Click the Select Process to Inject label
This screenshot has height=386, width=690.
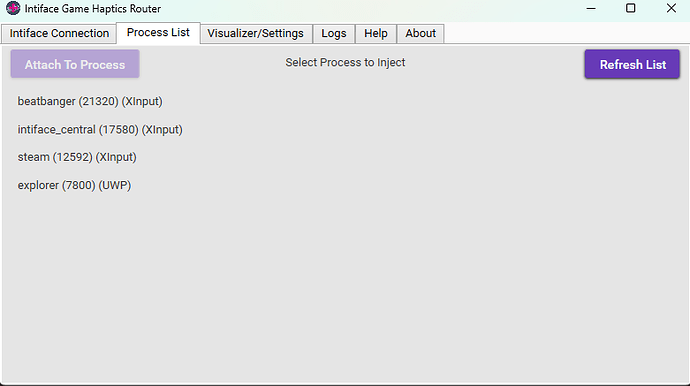click(x=345, y=62)
